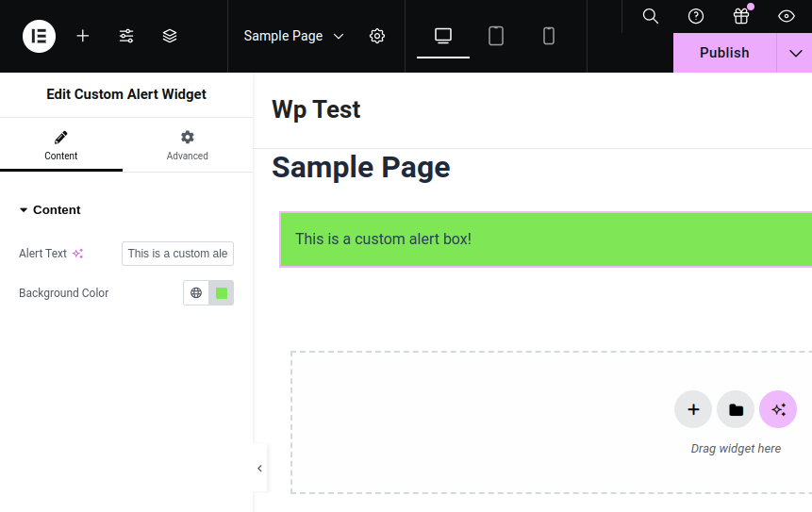Open the Publish options arrow

click(795, 53)
